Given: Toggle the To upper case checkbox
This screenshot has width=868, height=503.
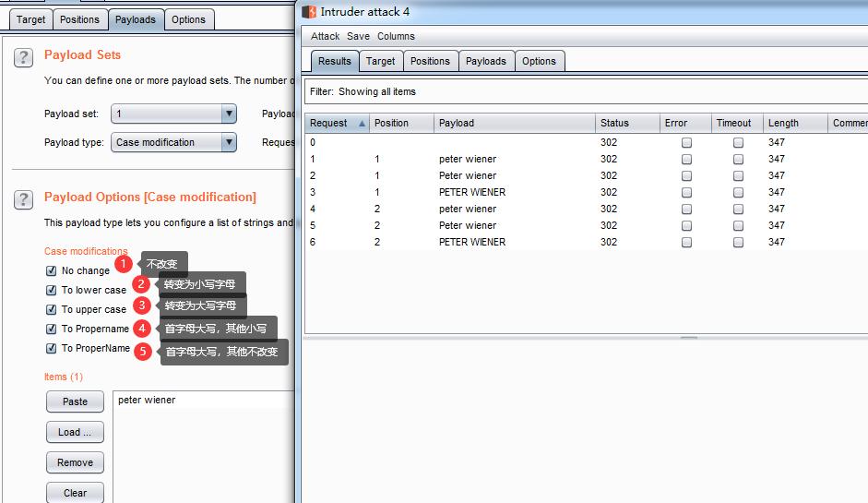Looking at the screenshot, I should 52,310.
